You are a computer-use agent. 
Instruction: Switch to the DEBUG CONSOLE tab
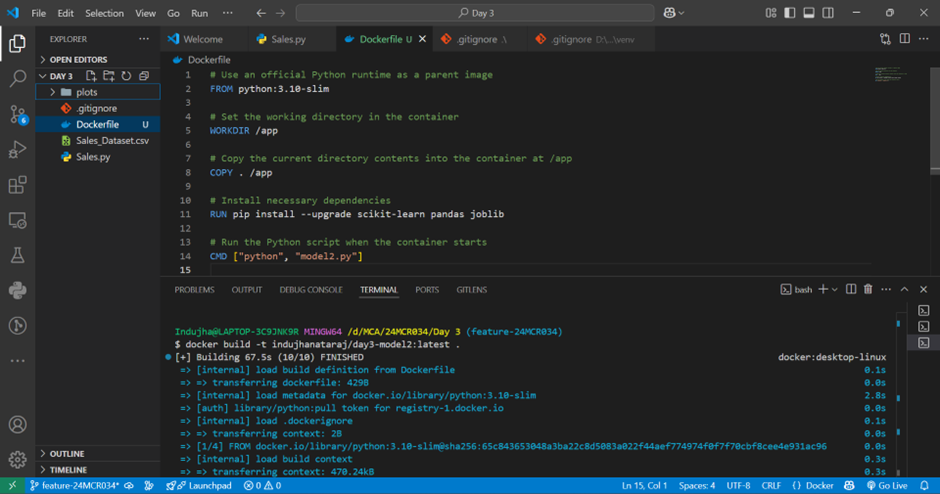tap(311, 290)
